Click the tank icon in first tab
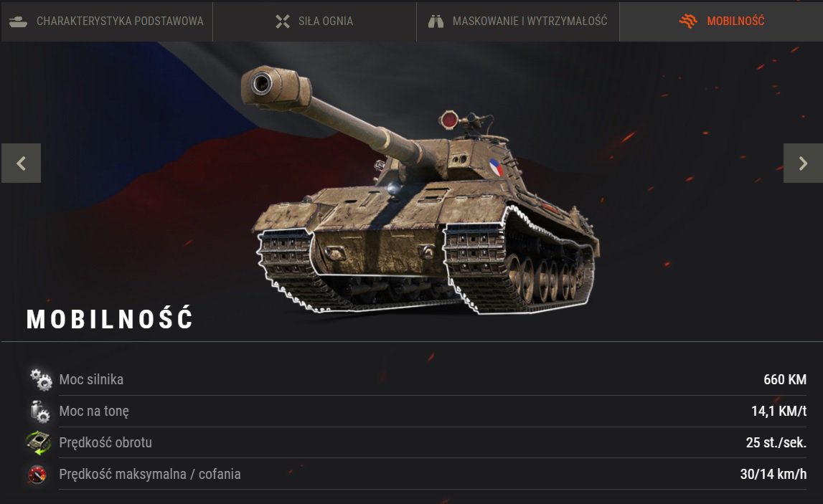Viewport: 823px width, 504px height. pyautogui.click(x=19, y=22)
